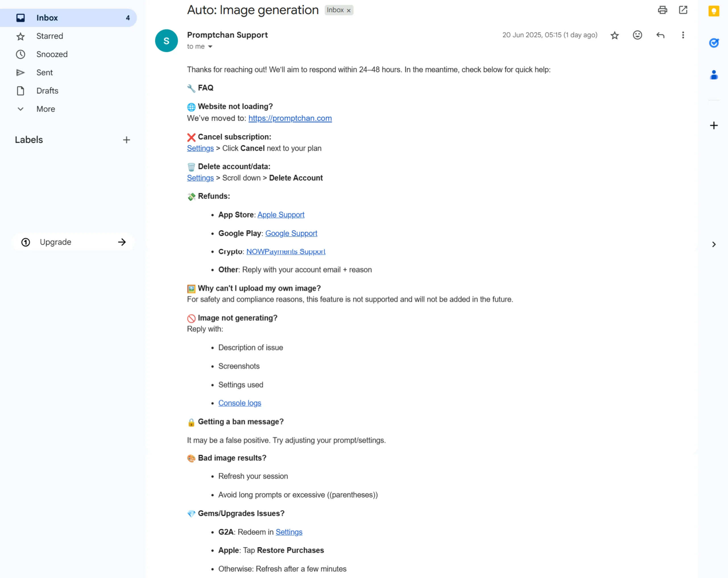
Task: Expand the hidden side panel chevron
Action: click(713, 244)
